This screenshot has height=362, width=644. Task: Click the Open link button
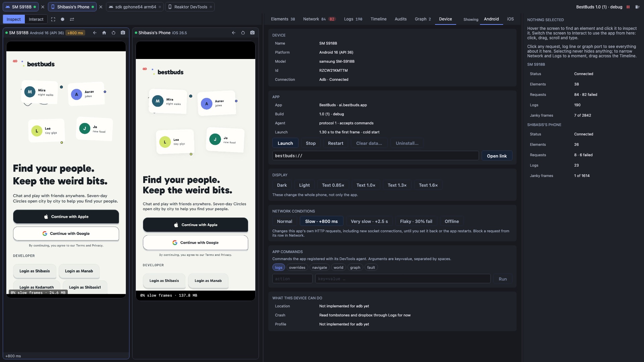[497, 156]
